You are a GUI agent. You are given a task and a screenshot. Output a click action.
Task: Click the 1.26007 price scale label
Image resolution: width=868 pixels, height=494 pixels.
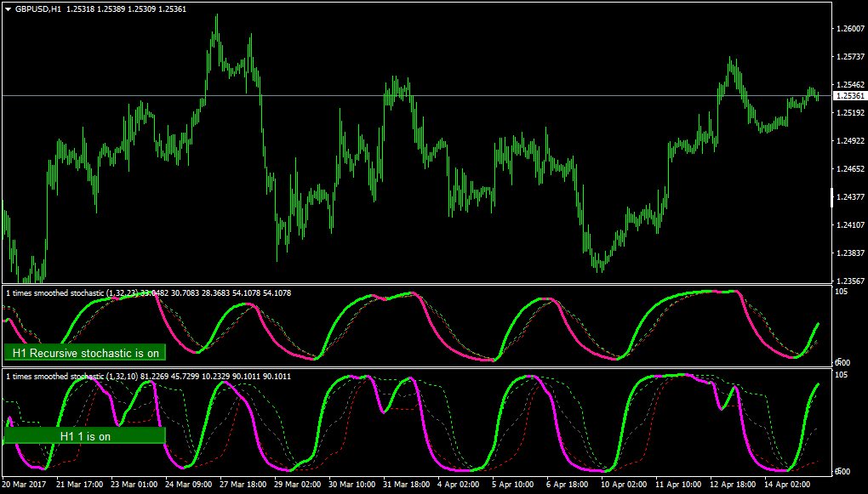click(x=851, y=28)
